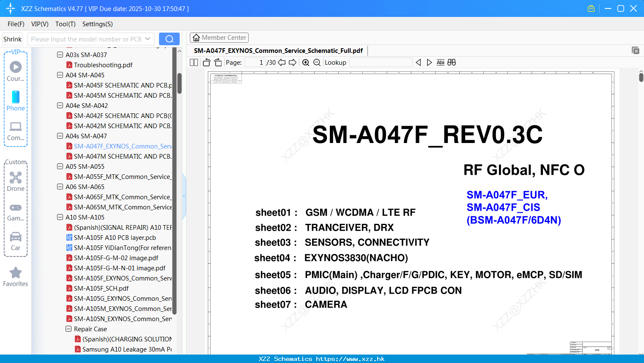Zoom in on the schematic
This screenshot has width=644, height=363.
point(306,63)
